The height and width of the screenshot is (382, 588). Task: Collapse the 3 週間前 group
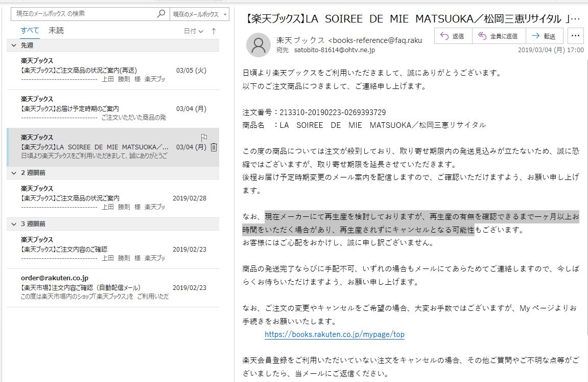click(x=14, y=224)
